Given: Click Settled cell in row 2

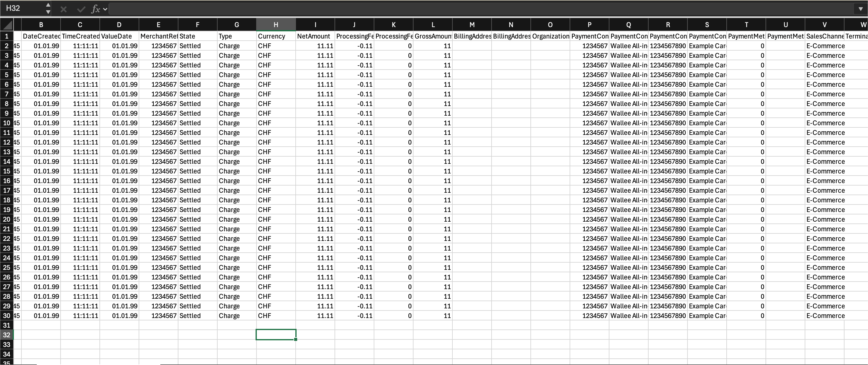Looking at the screenshot, I should pyautogui.click(x=197, y=46).
